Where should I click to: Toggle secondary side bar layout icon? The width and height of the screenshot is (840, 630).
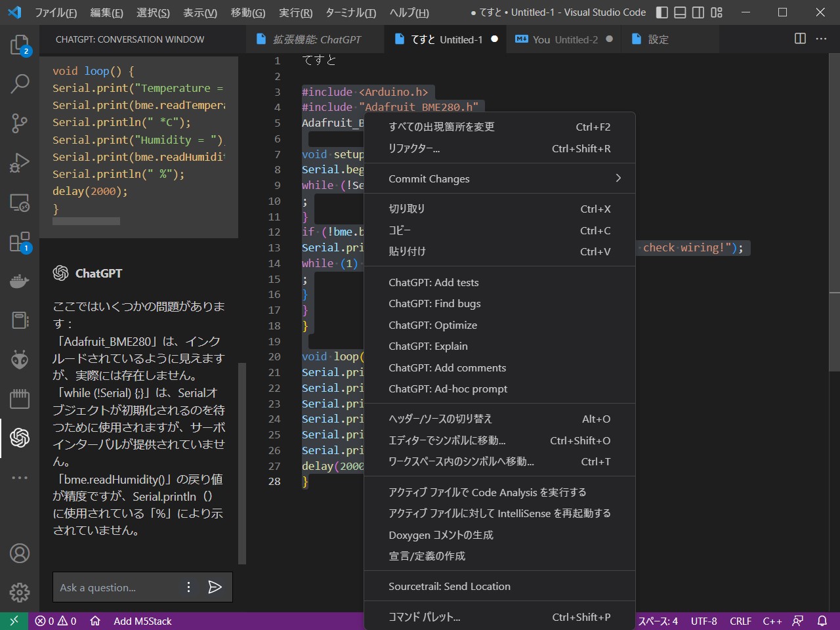point(698,12)
